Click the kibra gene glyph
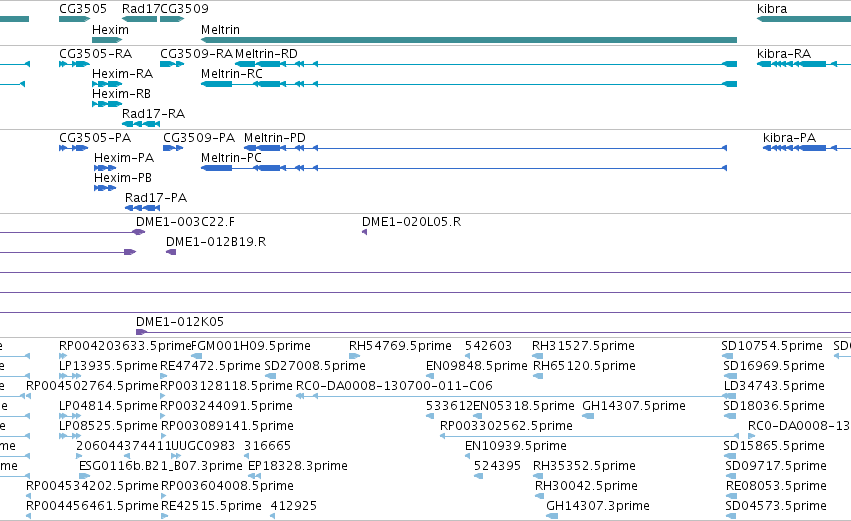 804,19
